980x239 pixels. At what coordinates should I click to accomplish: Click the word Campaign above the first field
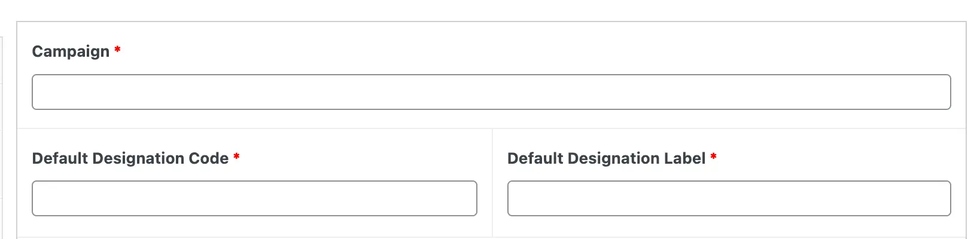tap(71, 51)
